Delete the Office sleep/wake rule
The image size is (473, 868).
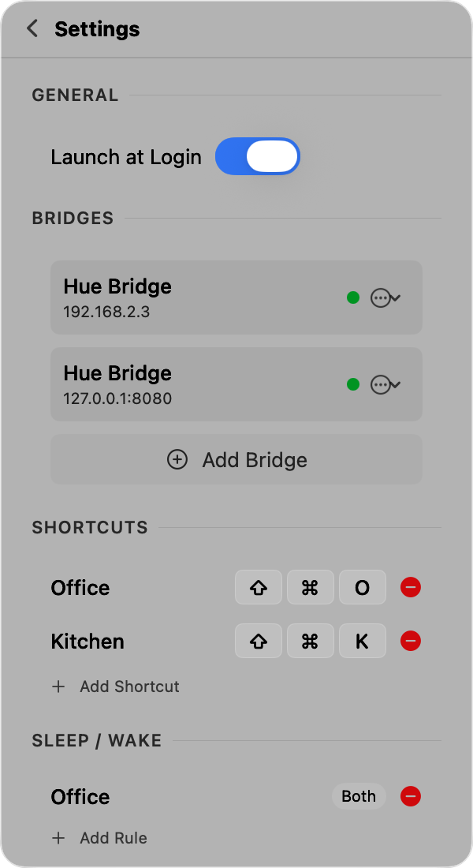[x=411, y=796]
